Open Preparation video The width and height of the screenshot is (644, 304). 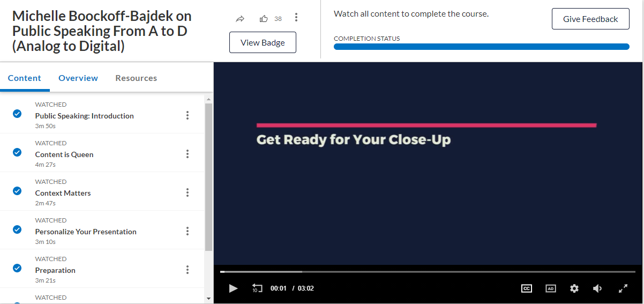(55, 270)
